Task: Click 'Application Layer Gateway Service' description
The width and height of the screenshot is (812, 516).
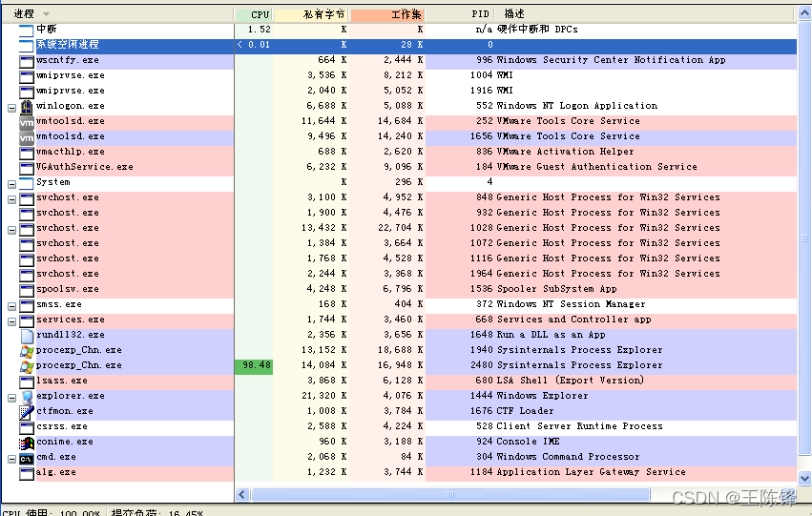Action: pyautogui.click(x=591, y=472)
